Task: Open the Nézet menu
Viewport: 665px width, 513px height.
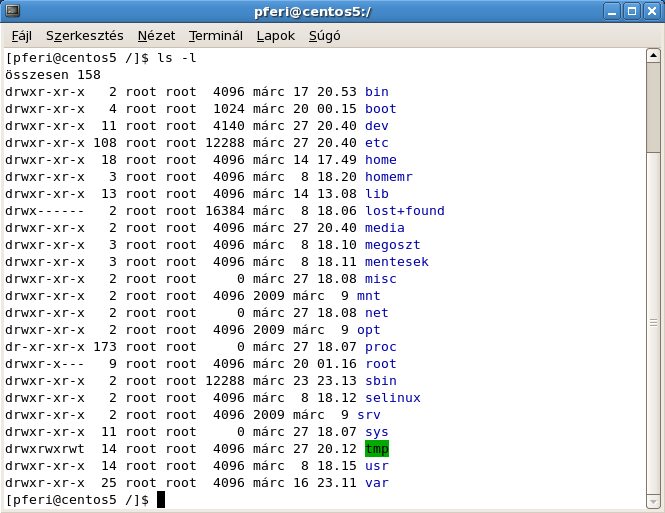Action: (155, 36)
